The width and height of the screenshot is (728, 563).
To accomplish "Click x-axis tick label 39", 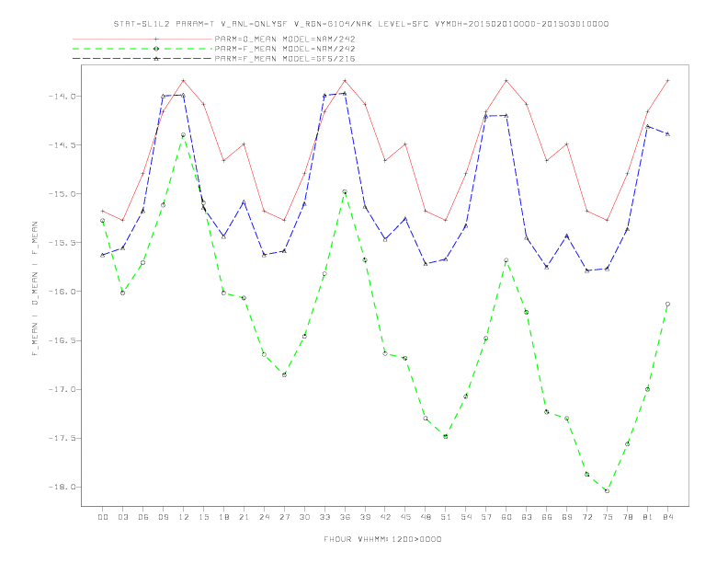I will [x=365, y=517].
